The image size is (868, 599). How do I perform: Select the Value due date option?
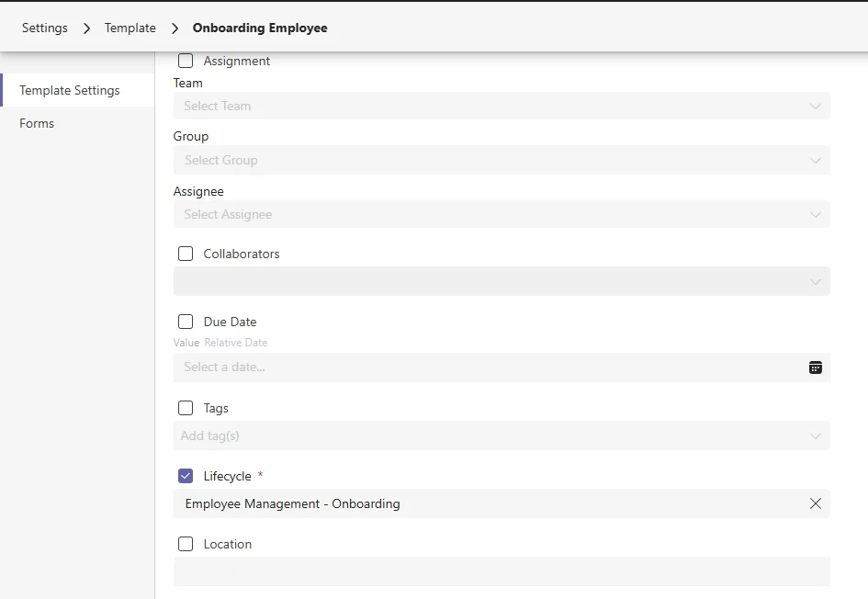(x=186, y=343)
